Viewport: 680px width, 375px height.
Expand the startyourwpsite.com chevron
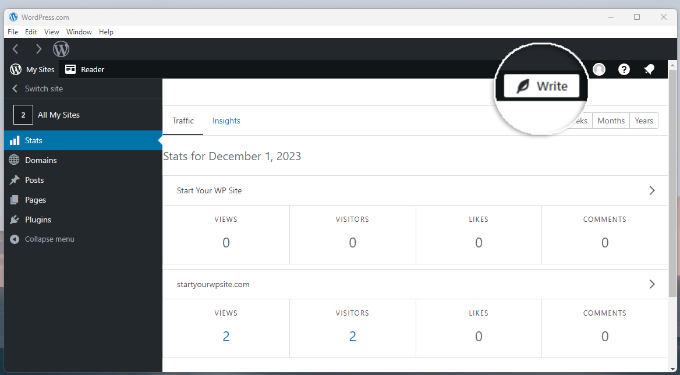pyautogui.click(x=652, y=284)
